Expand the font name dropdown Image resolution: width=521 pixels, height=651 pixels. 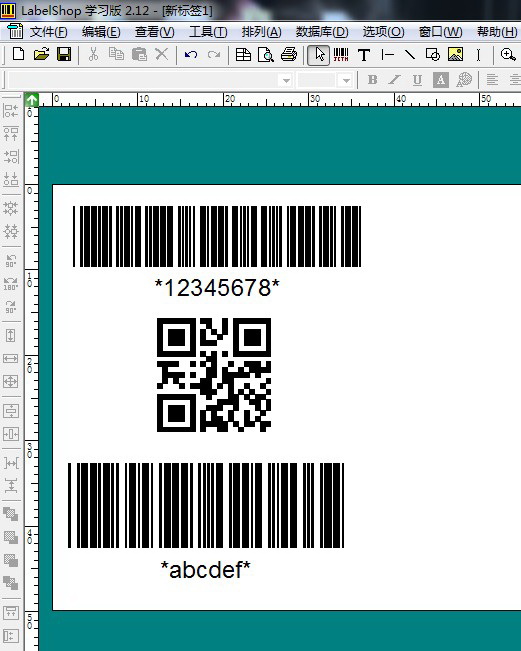pos(286,80)
